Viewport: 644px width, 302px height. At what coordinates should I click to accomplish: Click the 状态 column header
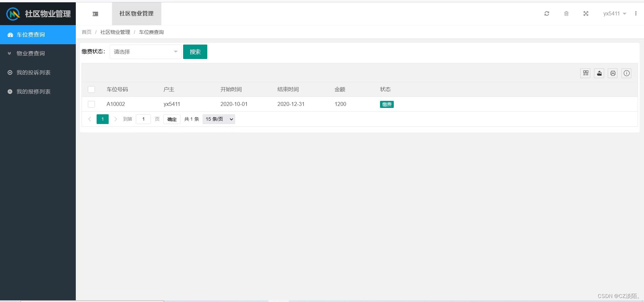click(385, 89)
